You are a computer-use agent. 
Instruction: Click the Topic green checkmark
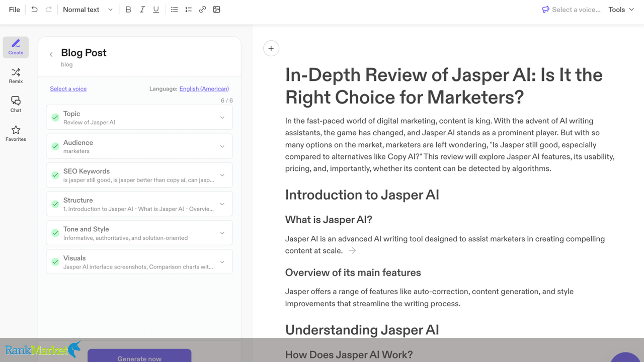(55, 118)
